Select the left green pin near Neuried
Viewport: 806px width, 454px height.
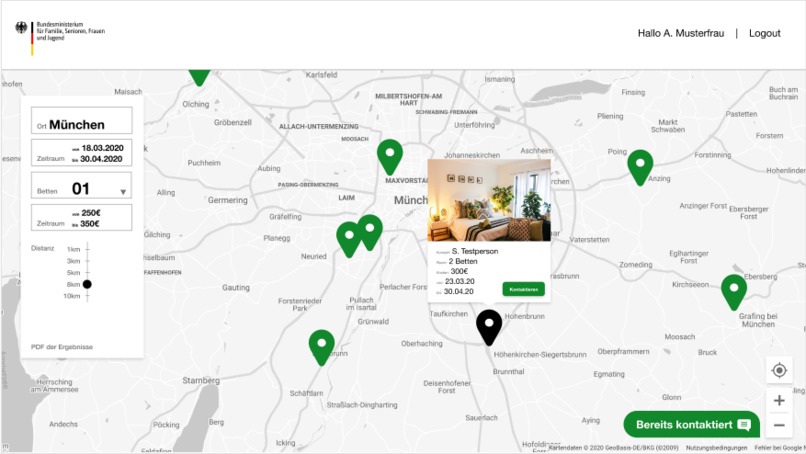click(349, 239)
